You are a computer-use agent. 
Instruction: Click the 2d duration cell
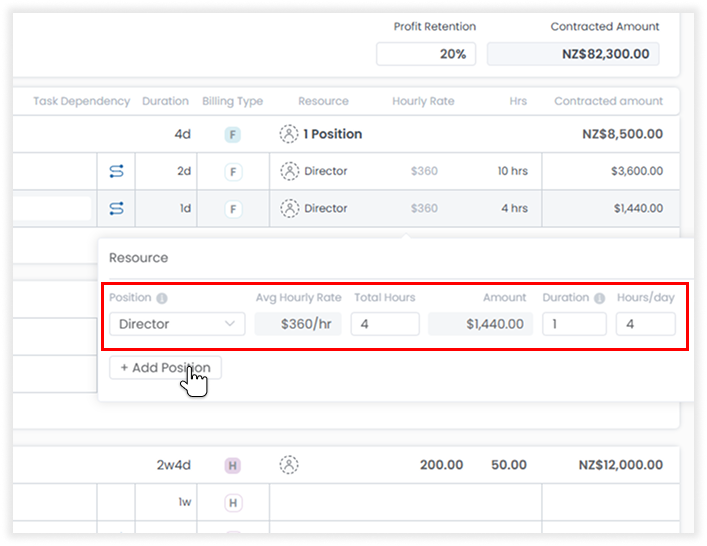tap(184, 171)
